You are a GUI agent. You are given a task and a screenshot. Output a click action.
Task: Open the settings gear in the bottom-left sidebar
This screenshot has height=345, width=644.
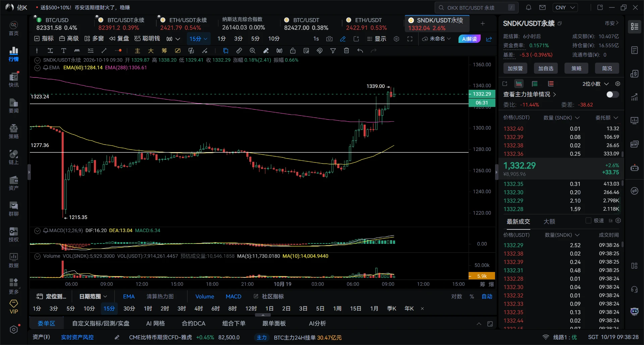pyautogui.click(x=14, y=330)
